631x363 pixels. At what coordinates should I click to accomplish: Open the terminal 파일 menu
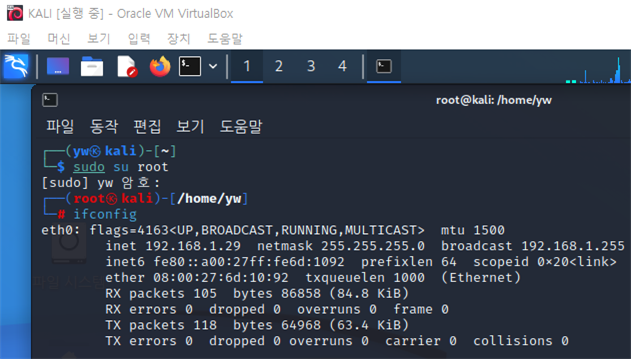coord(60,126)
